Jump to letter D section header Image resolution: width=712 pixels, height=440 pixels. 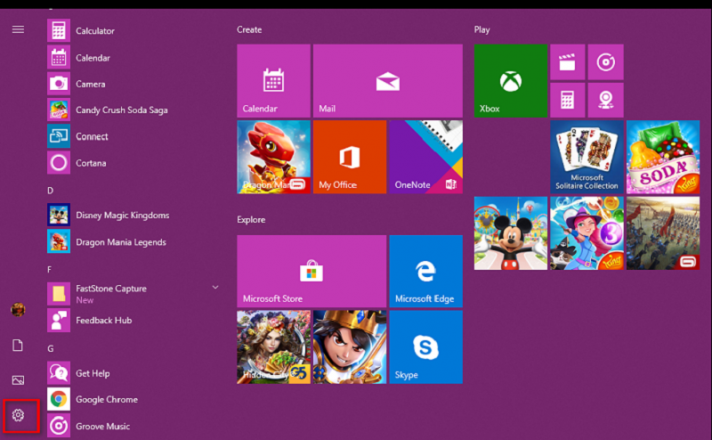[x=50, y=190]
